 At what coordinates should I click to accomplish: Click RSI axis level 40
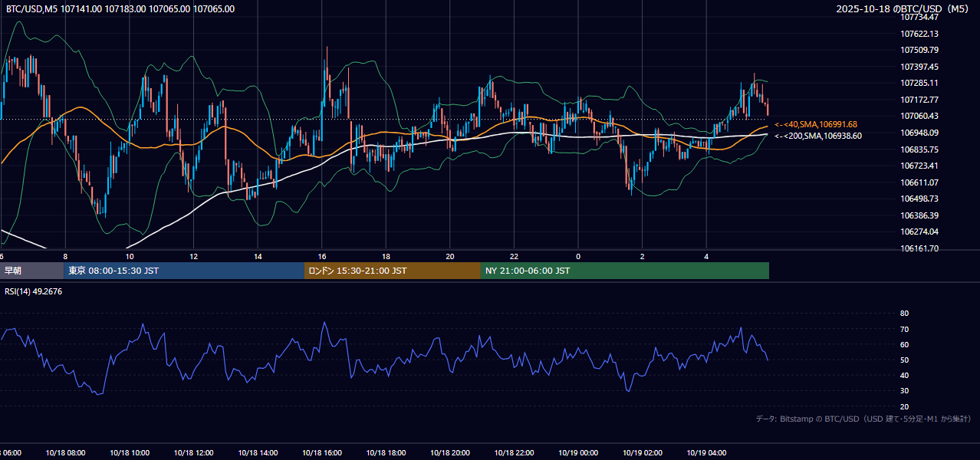pyautogui.click(x=905, y=375)
